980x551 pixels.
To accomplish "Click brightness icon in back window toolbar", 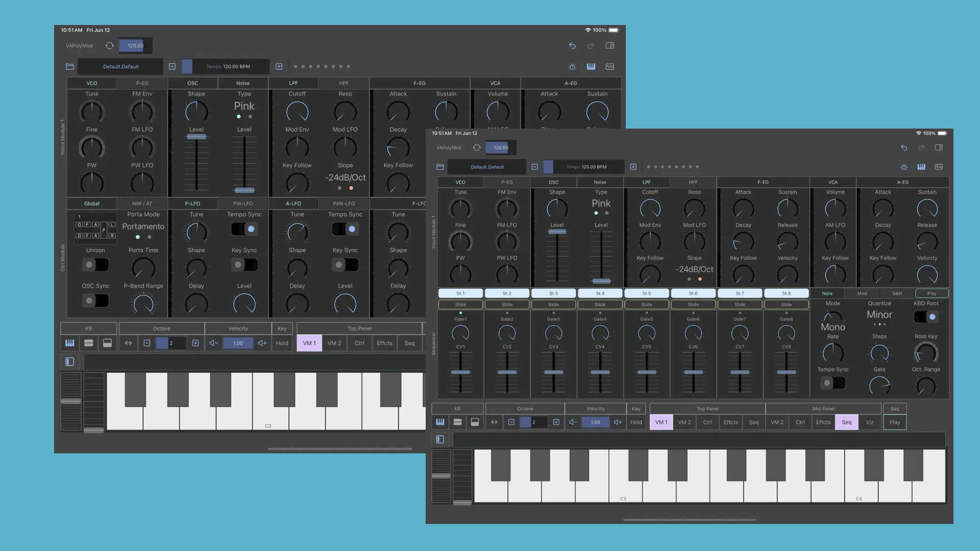I will (572, 67).
